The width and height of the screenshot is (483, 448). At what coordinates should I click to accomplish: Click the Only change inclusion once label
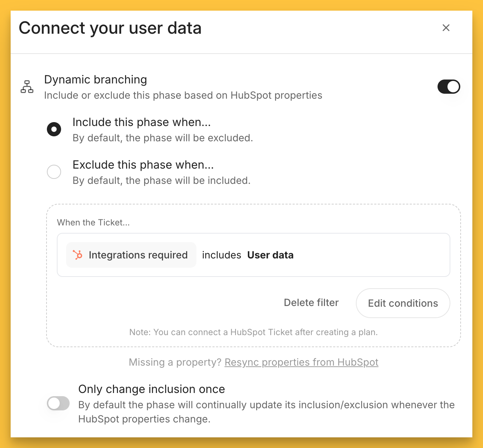[x=151, y=389]
